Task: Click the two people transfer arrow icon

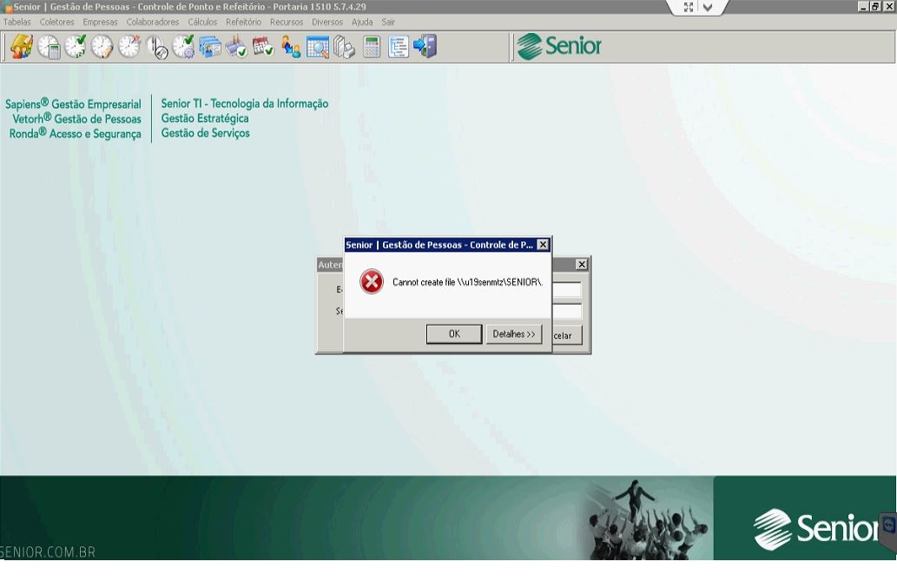Action: [291, 47]
